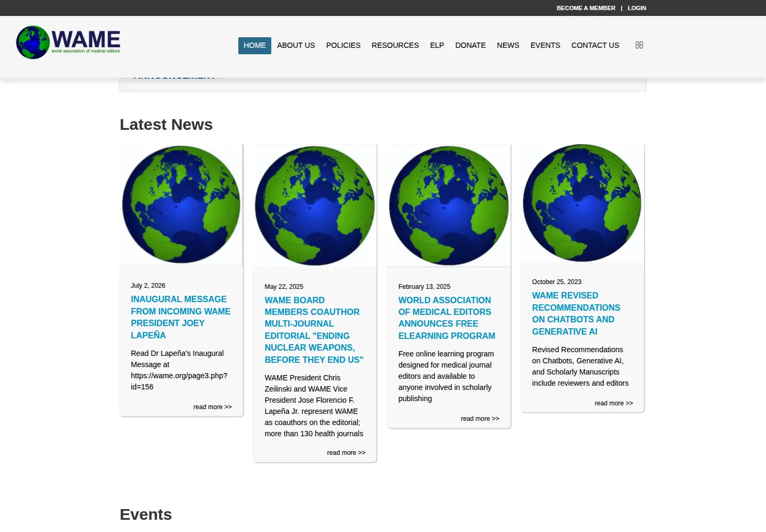The width and height of the screenshot is (766, 532).
Task: Click DONATE in the navigation bar
Action: click(470, 45)
